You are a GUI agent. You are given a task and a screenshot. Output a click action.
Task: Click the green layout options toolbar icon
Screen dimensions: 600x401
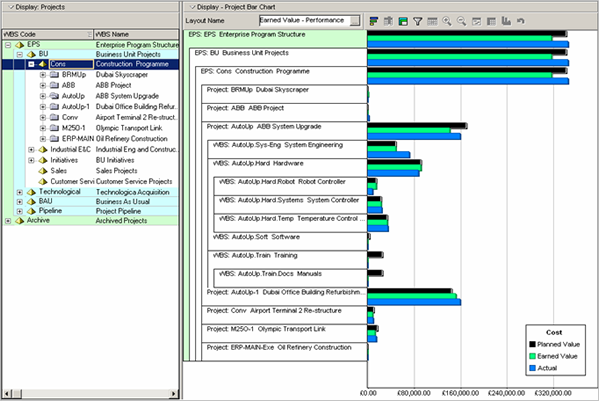[x=403, y=21]
